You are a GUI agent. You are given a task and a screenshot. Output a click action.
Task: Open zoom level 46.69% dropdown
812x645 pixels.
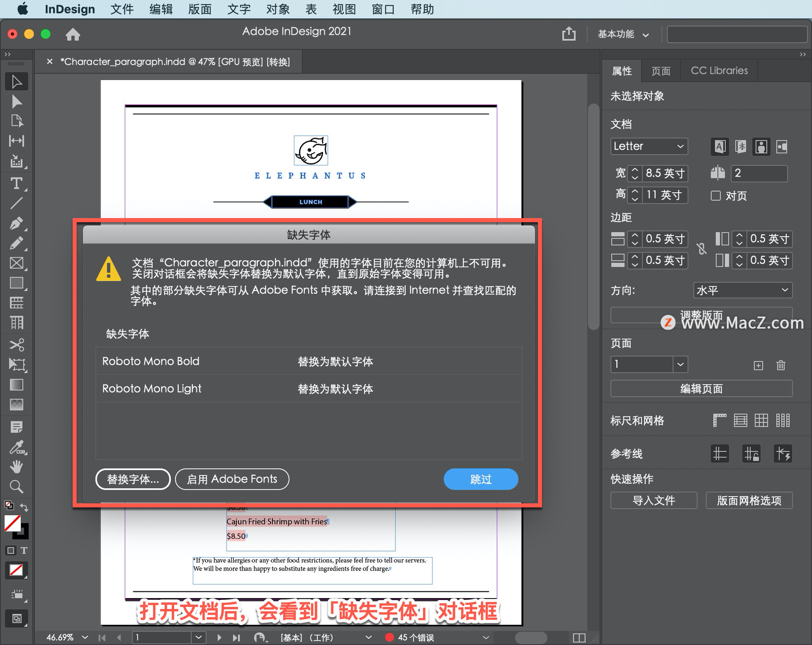pyautogui.click(x=85, y=637)
